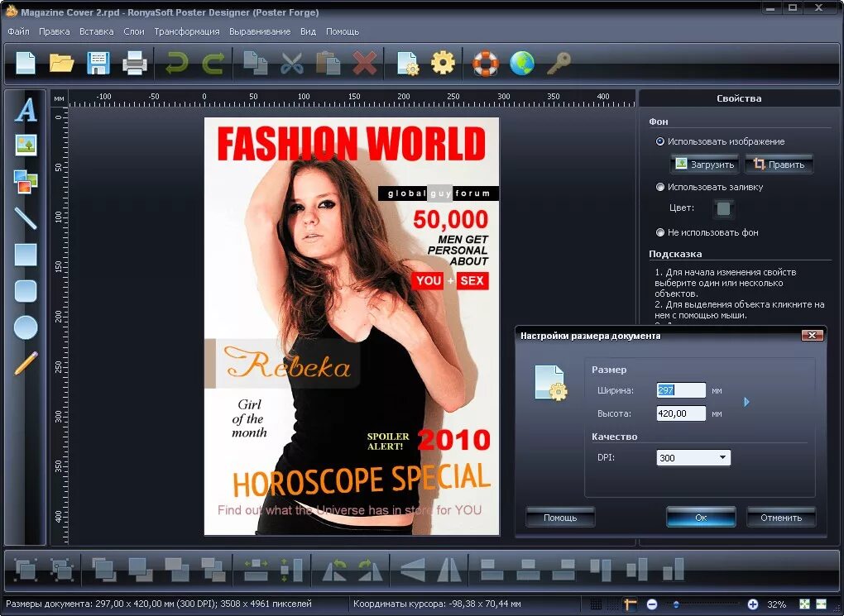Screen dimensions: 844x616
Task: Pick background fill color swatch next to Цвет
Action: pyautogui.click(x=724, y=208)
